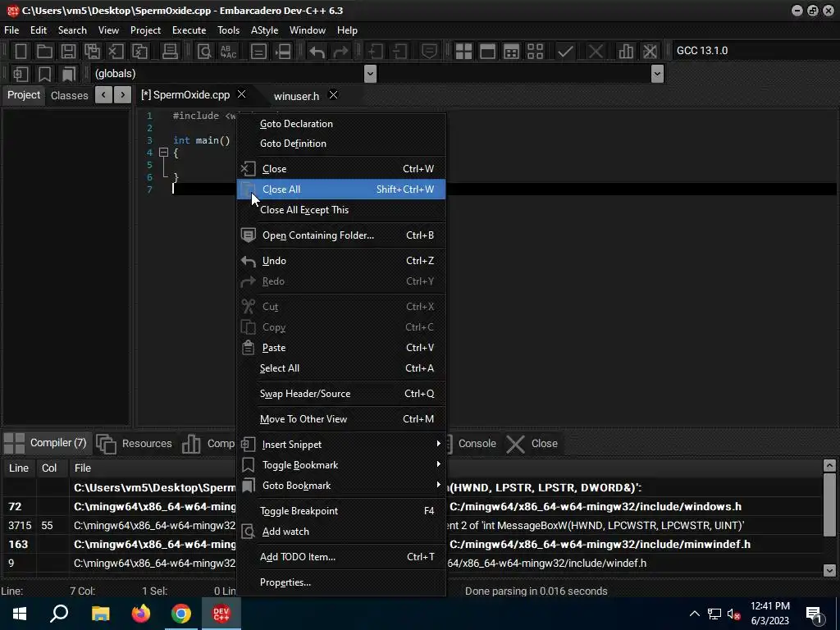
Task: Click the File column header
Action: tap(83, 468)
